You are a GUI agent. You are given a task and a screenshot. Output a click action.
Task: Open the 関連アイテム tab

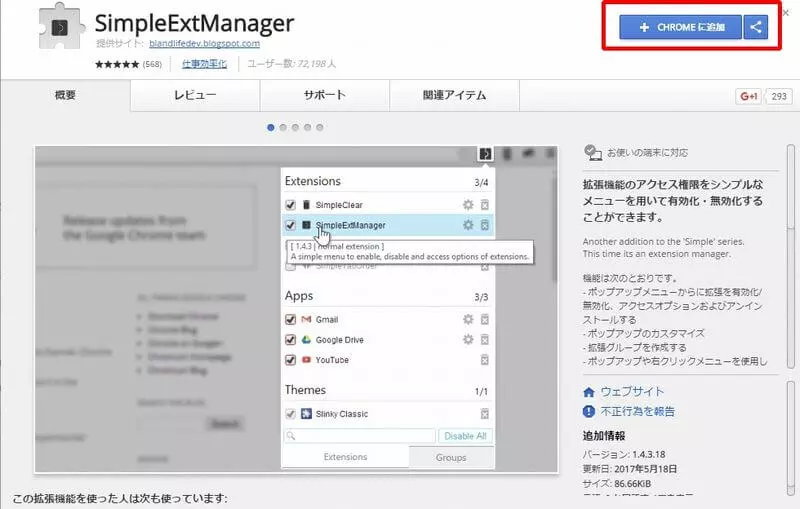[x=454, y=95]
